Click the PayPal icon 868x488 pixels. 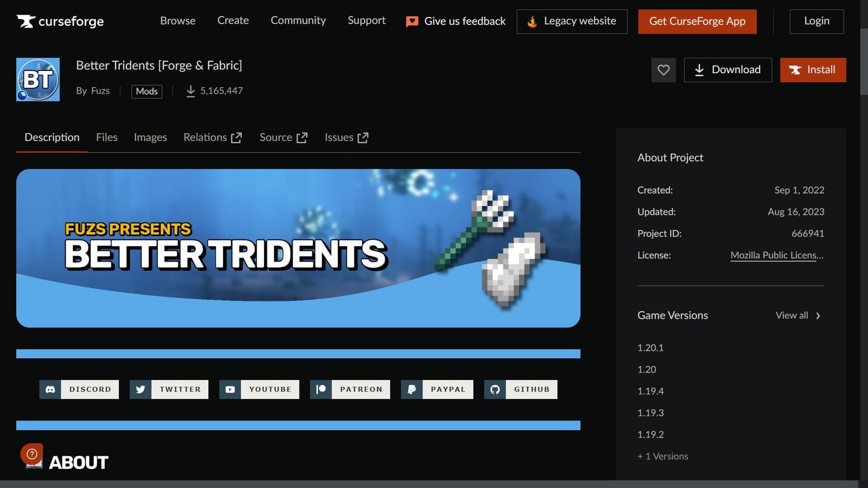coord(411,389)
